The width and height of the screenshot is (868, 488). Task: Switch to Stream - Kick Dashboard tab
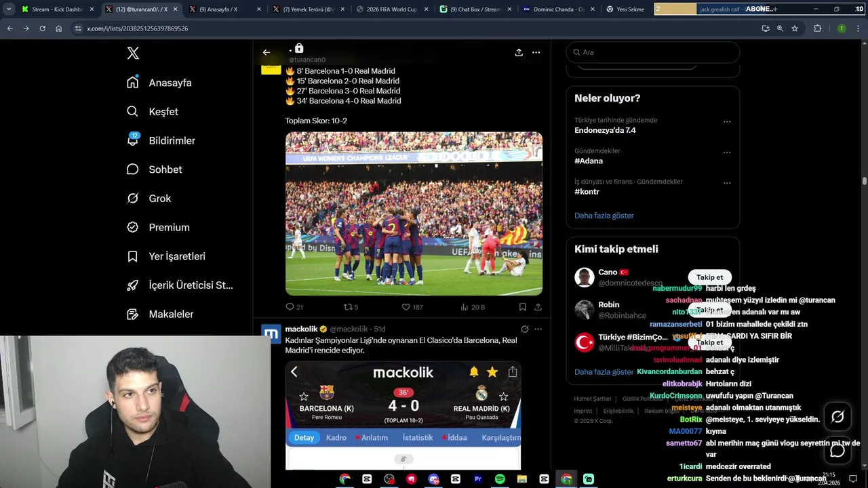tap(58, 9)
